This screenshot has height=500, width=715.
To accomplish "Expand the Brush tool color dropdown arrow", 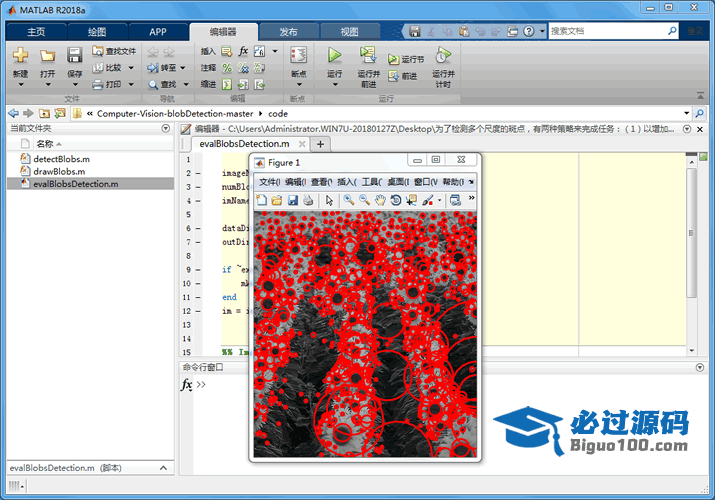I will click(x=439, y=201).
